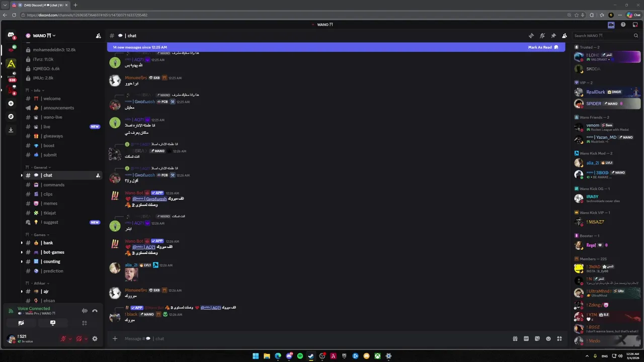The image size is (644, 362).
Task: Open User Settings gear icon
Action: [x=95, y=339]
